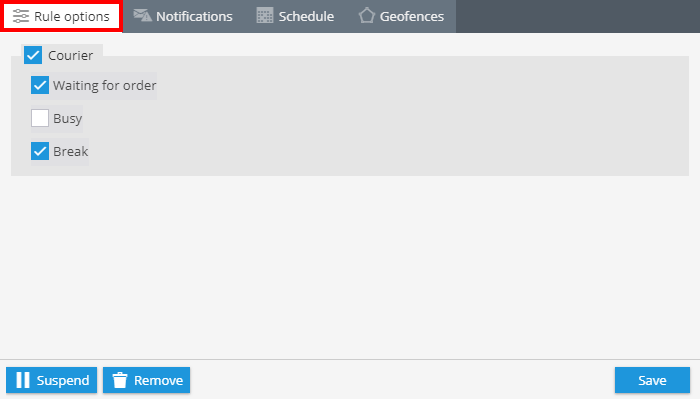
Task: Enable the Busy checkbox
Action: point(40,118)
